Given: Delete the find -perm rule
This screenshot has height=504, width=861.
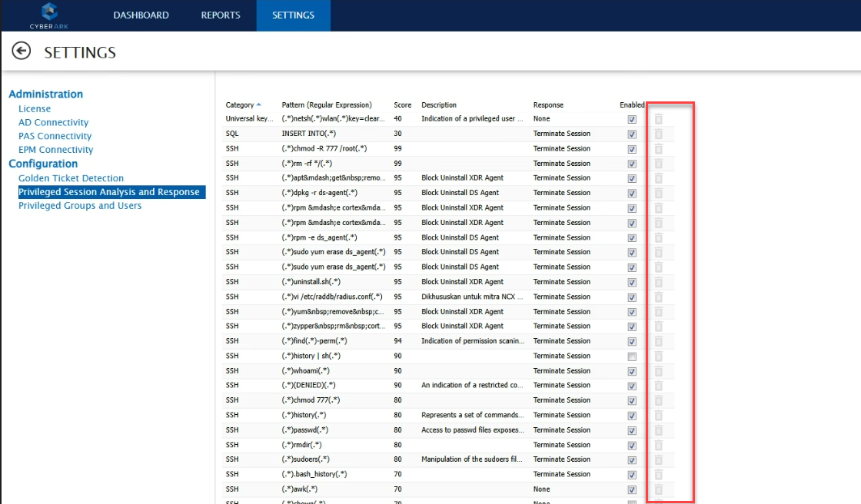Looking at the screenshot, I should [x=658, y=341].
